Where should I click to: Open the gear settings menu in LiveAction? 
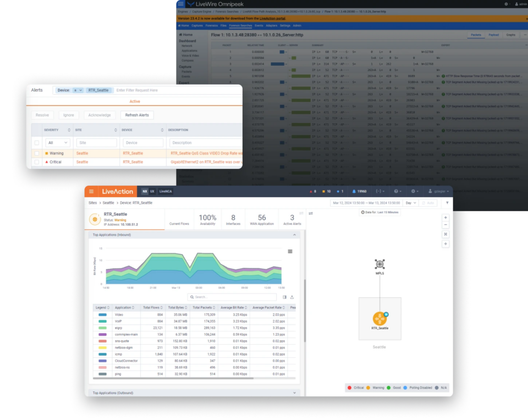[415, 191]
